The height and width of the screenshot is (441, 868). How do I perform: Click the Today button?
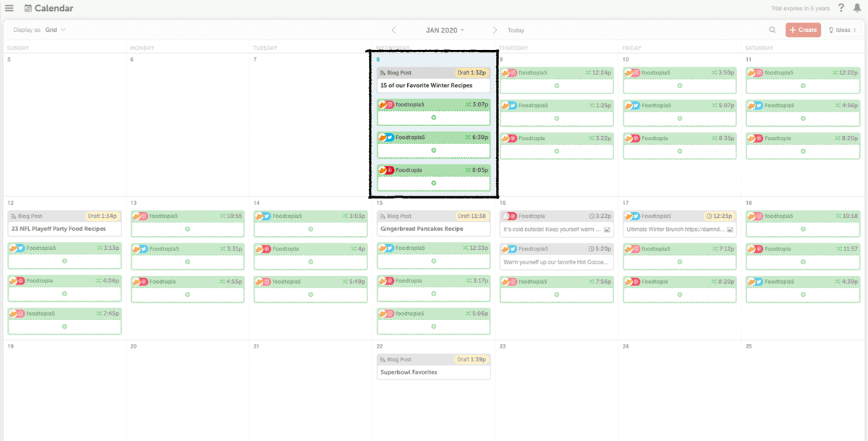[515, 30]
